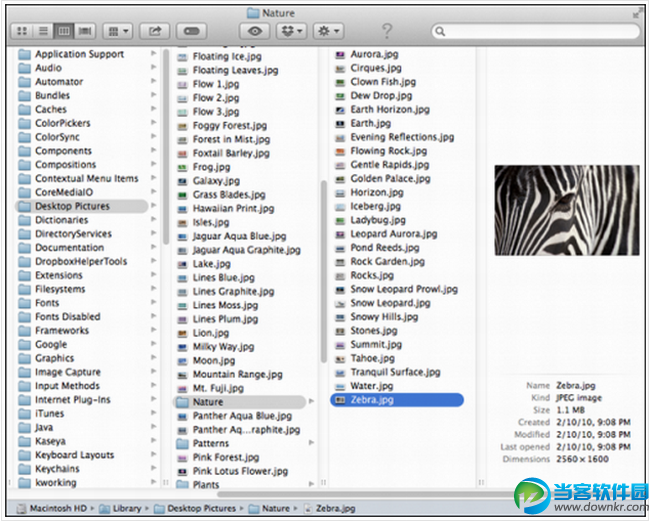Expand the Desktop Pictures folder arrow

(x=153, y=205)
